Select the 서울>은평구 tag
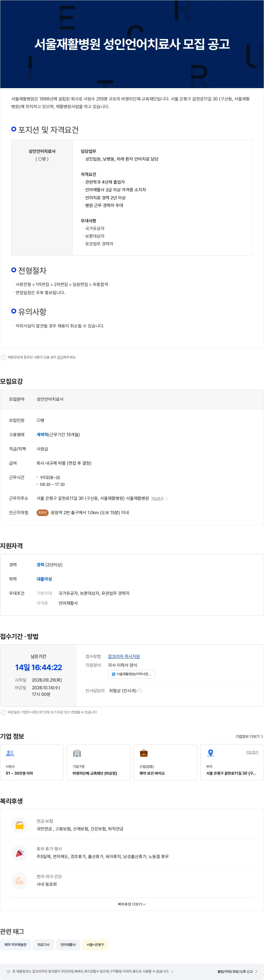Screen dimensions: 264x980 [x=95, y=945]
